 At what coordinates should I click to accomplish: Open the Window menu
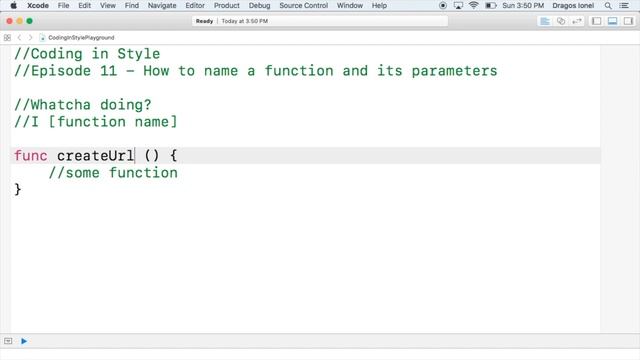(350, 6)
